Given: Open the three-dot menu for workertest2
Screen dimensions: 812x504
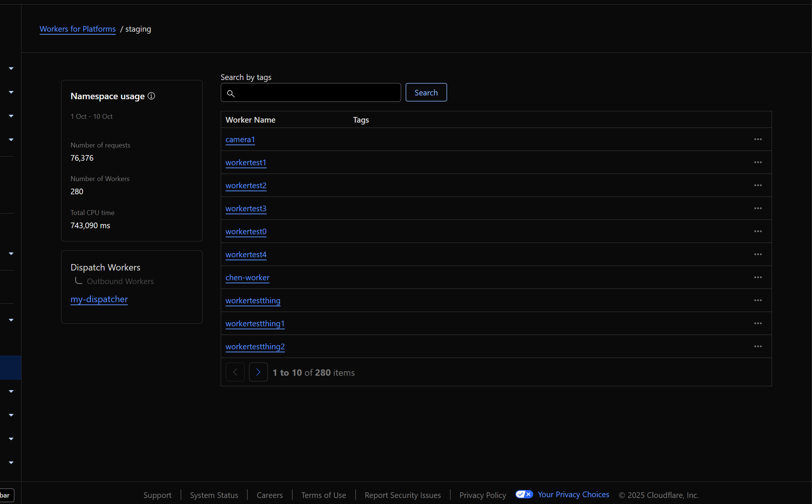Looking at the screenshot, I should pos(758,185).
